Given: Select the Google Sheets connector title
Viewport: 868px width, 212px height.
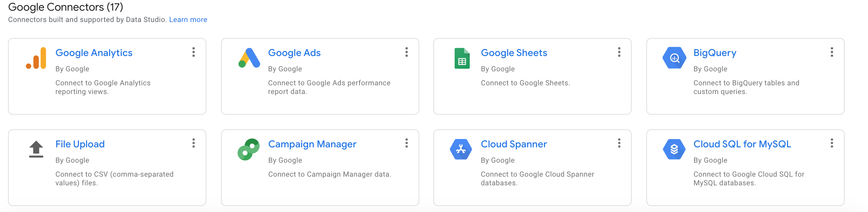Looking at the screenshot, I should (514, 53).
